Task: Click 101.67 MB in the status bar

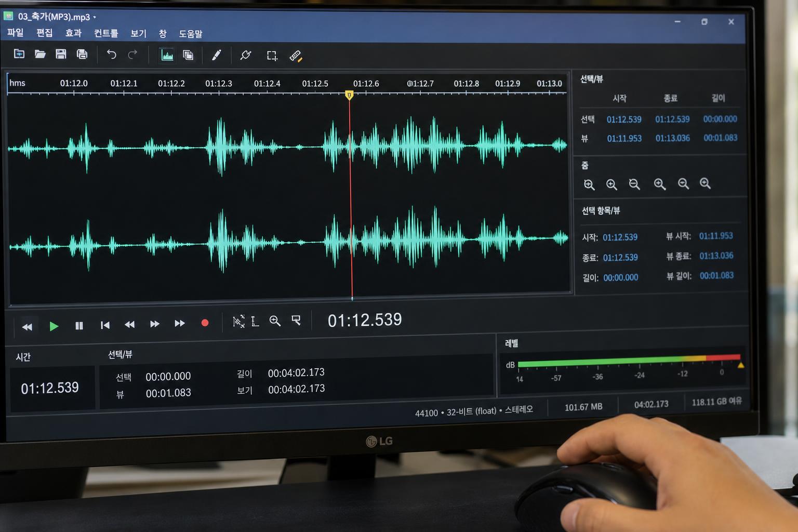Action: [583, 407]
